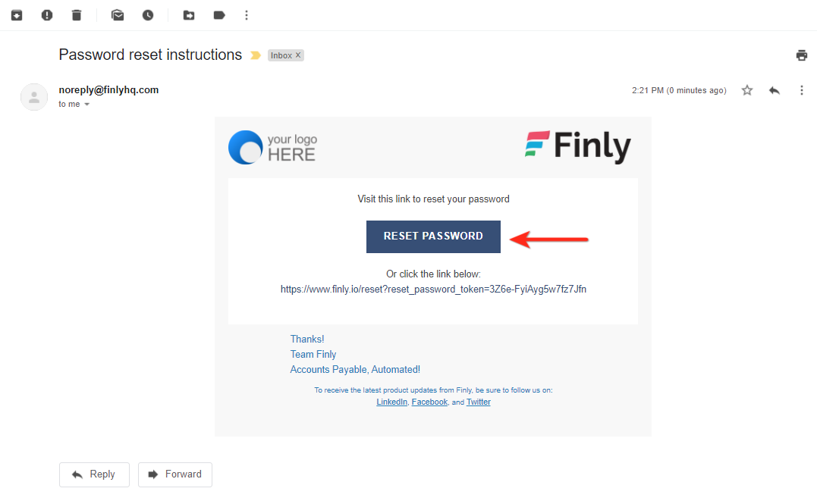The height and width of the screenshot is (504, 817).
Task: Print the email via printer icon
Action: pos(801,55)
